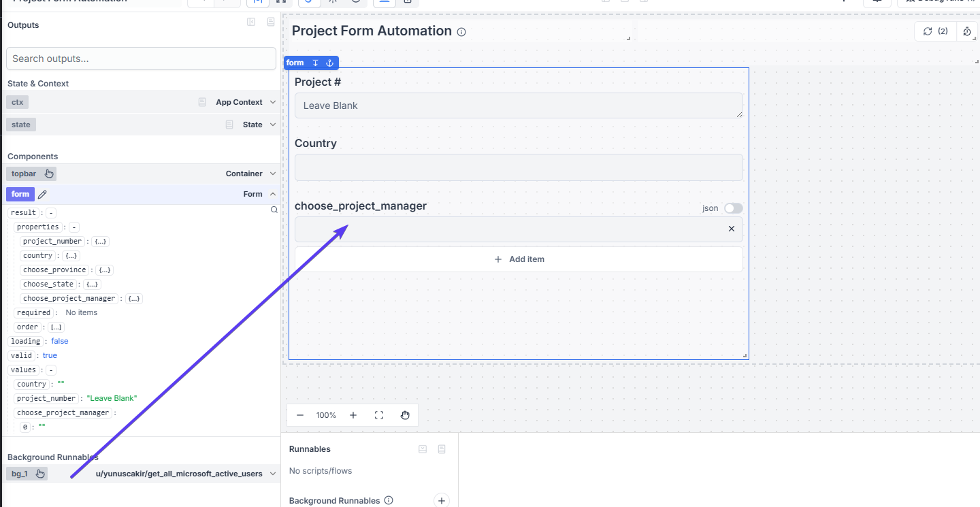The height and width of the screenshot is (507, 980).
Task: Add a new background runnable
Action: tap(442, 501)
